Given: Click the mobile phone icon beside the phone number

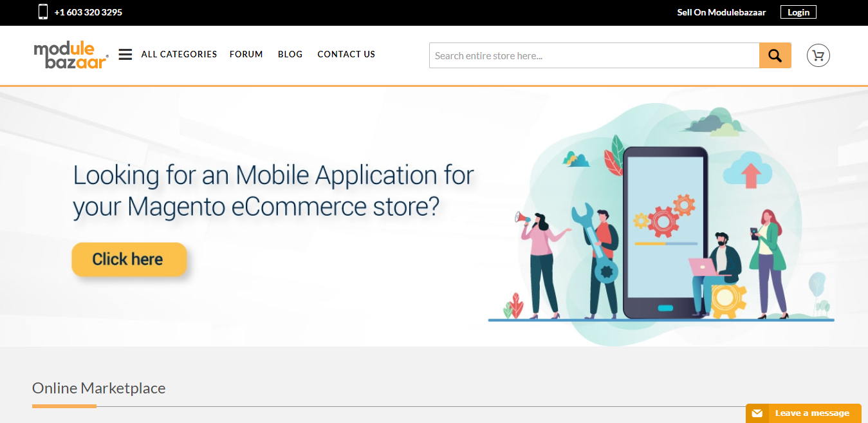Looking at the screenshot, I should 43,12.
